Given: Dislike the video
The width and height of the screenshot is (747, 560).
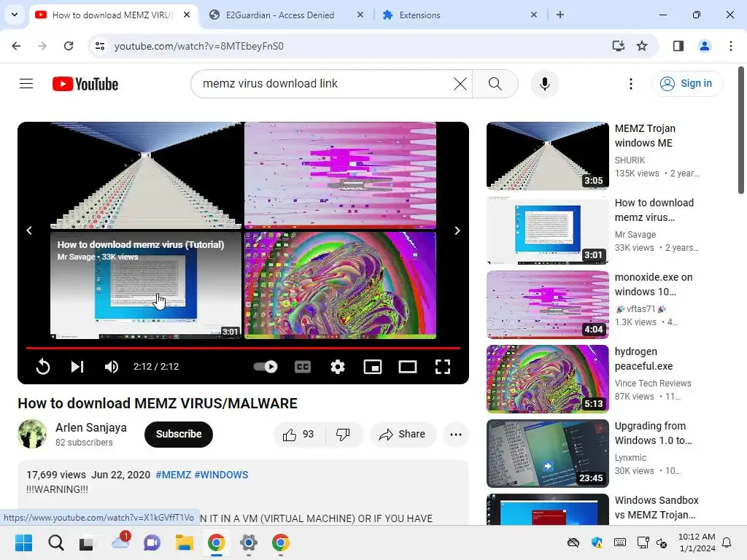Looking at the screenshot, I should [x=344, y=435].
